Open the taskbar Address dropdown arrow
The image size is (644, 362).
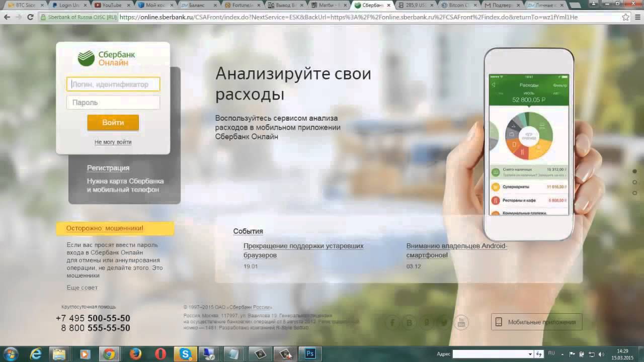[530, 354]
